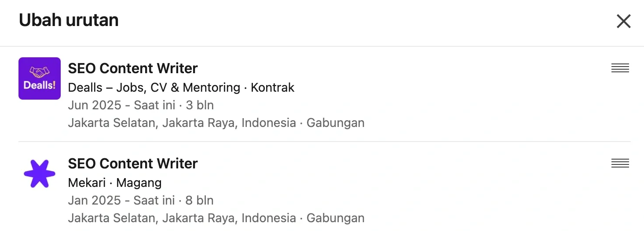Click the Ubah urutan heading
This screenshot has width=644, height=231.
click(x=69, y=20)
